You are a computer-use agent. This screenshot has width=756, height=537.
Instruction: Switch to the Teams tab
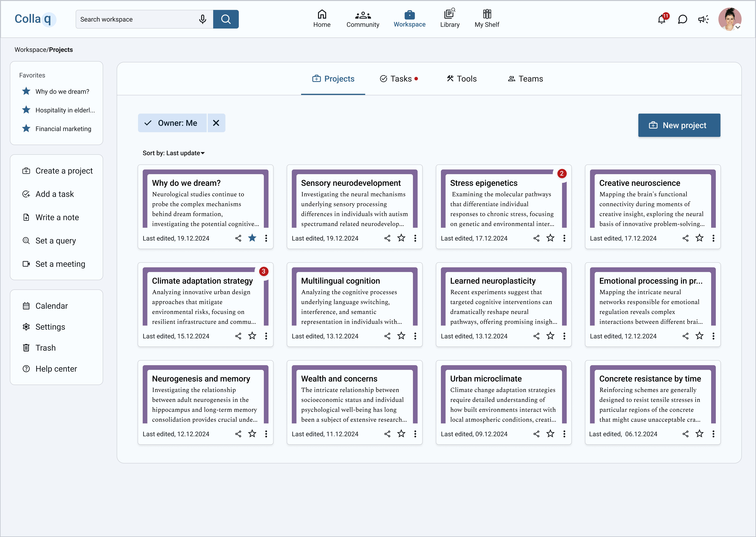525,79
